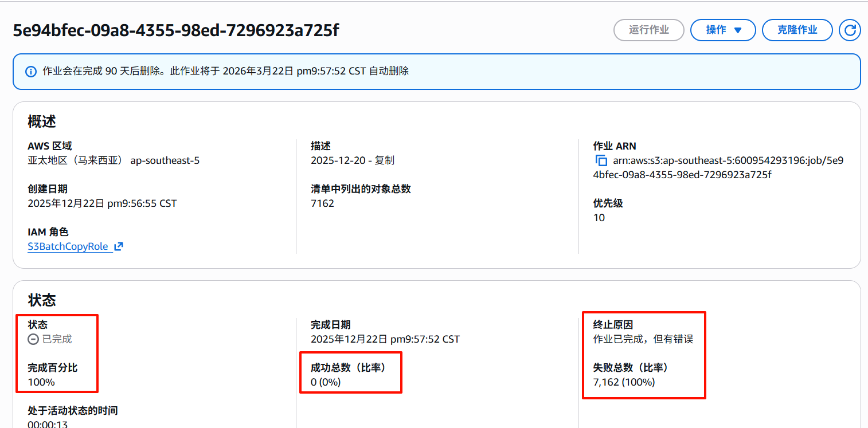Click the manifest object total 7162

click(322, 203)
